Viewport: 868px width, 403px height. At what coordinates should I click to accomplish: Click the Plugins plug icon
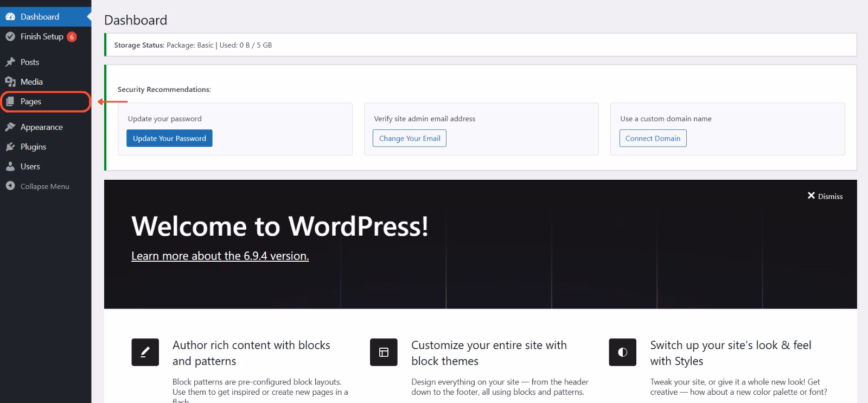tap(10, 147)
